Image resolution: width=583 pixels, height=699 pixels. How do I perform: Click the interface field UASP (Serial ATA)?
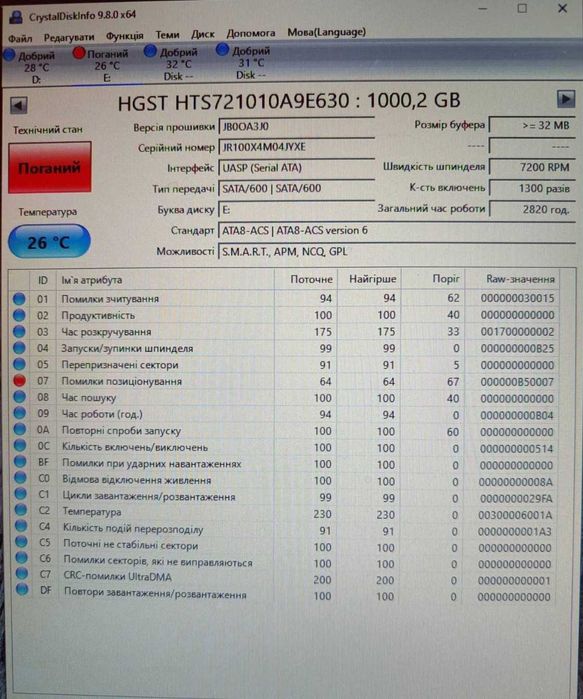coord(296,168)
